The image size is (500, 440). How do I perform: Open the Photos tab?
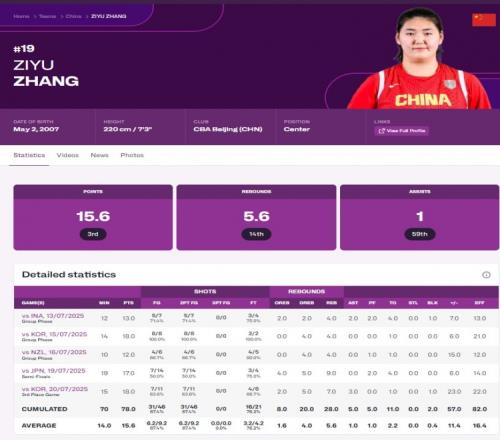tap(132, 155)
